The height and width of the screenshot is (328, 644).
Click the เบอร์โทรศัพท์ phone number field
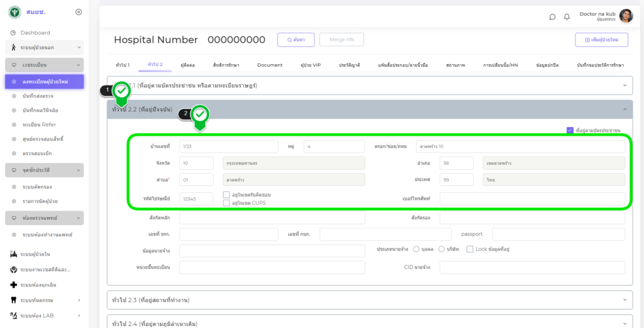tap(532, 199)
